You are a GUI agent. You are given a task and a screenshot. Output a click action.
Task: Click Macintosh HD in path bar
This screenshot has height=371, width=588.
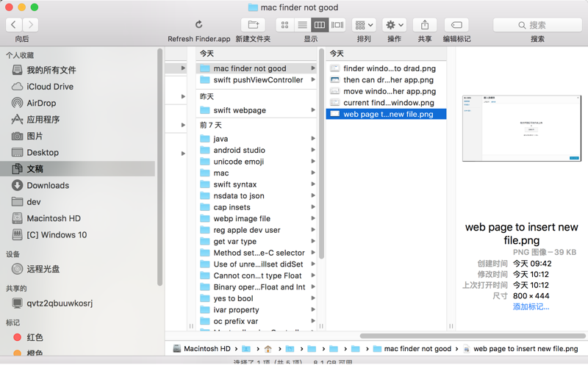point(202,348)
